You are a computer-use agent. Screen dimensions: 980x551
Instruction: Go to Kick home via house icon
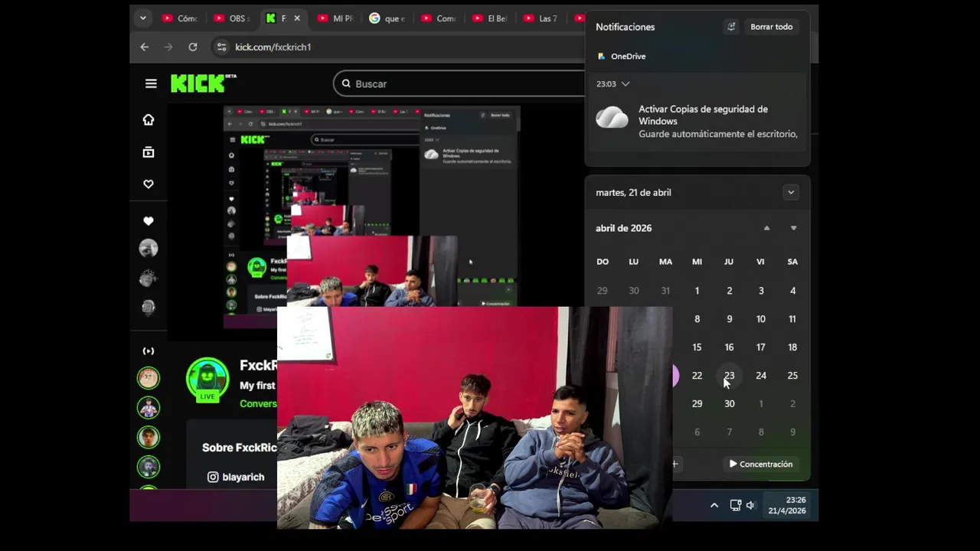tap(149, 119)
